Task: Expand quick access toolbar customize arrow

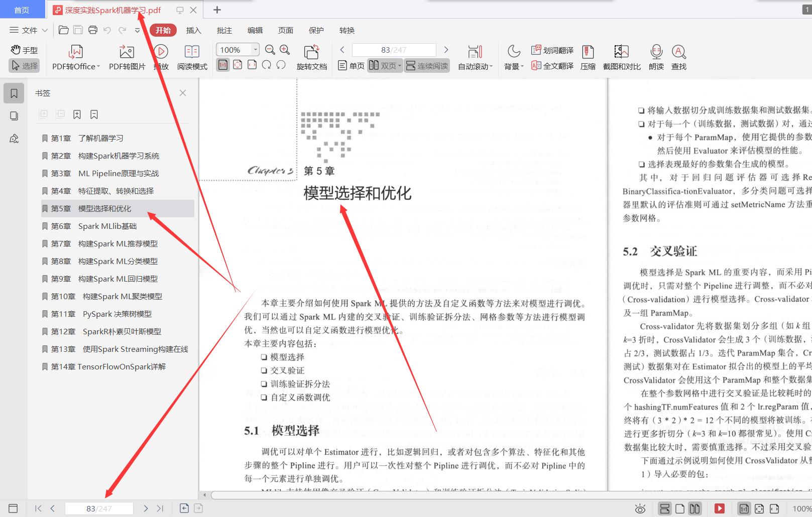Action: click(138, 30)
